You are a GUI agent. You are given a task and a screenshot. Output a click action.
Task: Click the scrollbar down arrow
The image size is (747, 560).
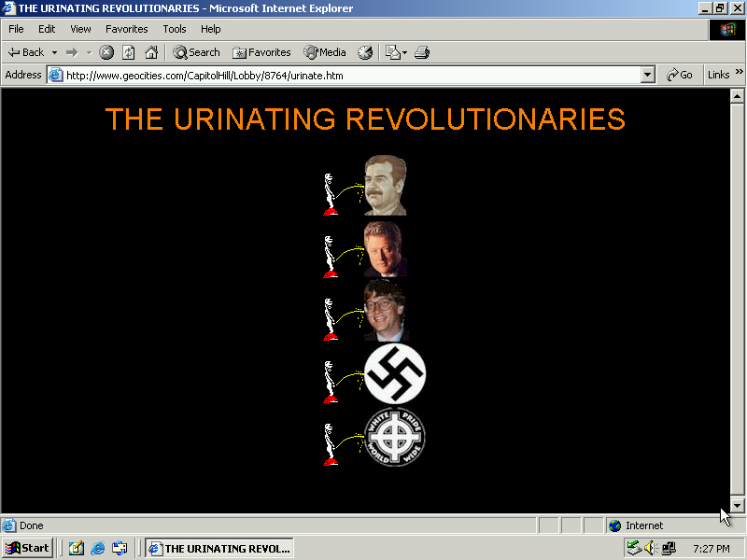tap(737, 506)
